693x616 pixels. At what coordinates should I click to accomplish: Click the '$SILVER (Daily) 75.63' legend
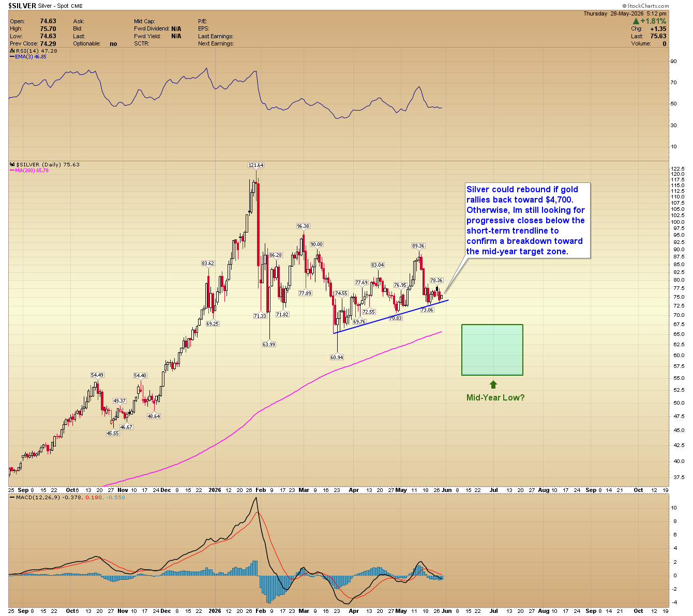pos(48,165)
